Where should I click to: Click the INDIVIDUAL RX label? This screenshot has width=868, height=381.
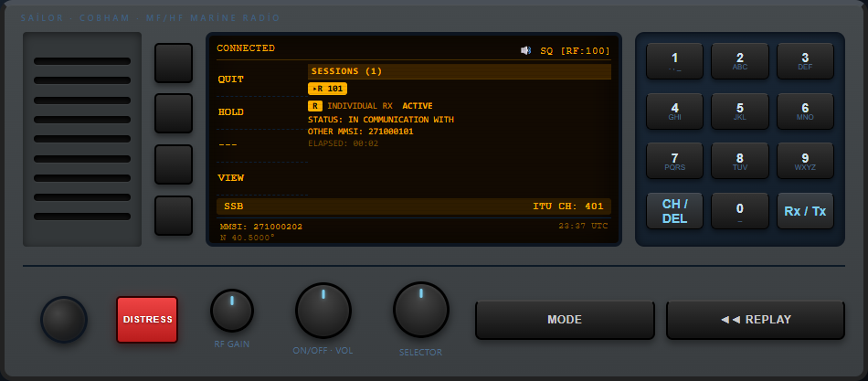(x=360, y=106)
